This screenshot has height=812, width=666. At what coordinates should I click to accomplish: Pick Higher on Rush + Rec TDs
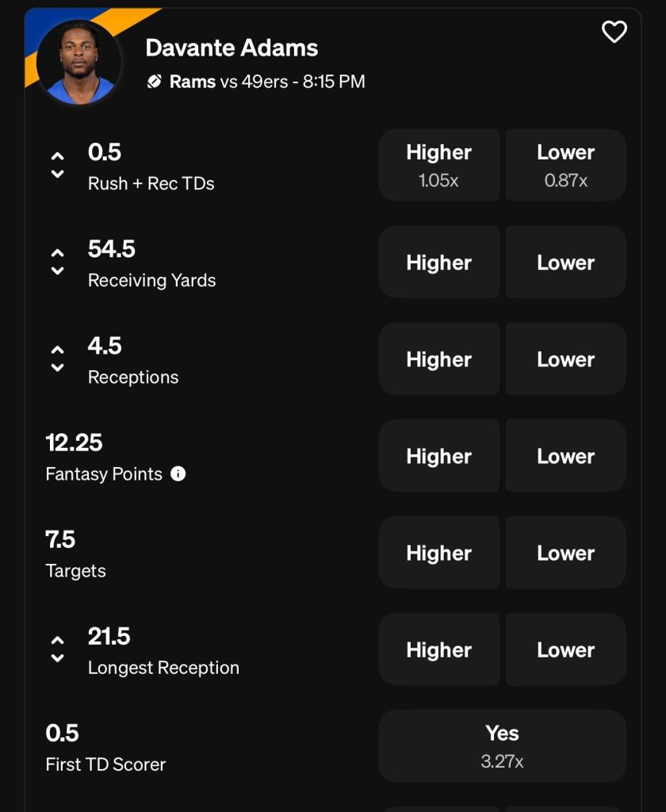click(x=438, y=165)
